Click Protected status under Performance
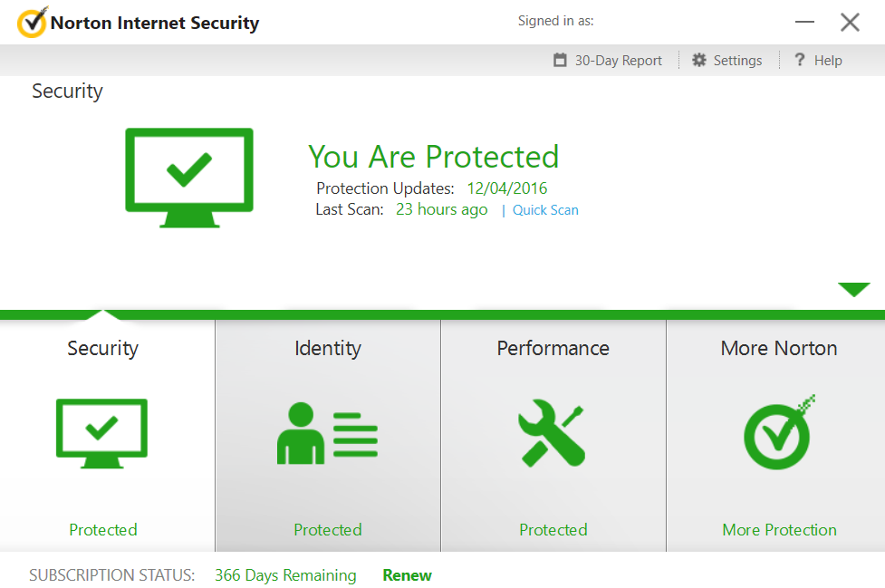The width and height of the screenshot is (885, 588). (x=553, y=530)
